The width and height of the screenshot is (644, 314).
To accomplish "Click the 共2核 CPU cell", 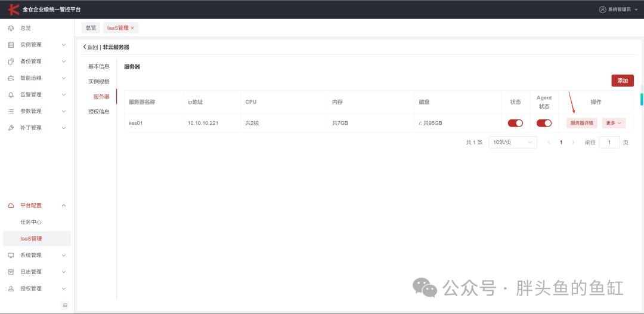I will (x=284, y=124).
